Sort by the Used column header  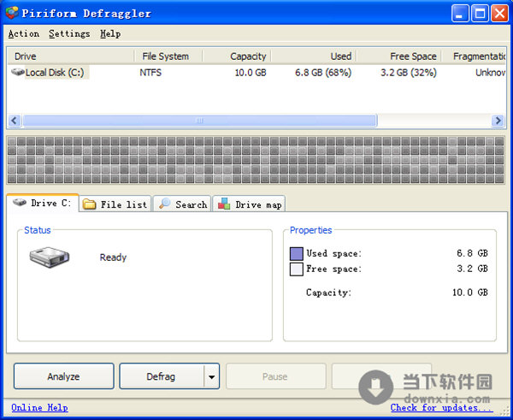pos(314,56)
